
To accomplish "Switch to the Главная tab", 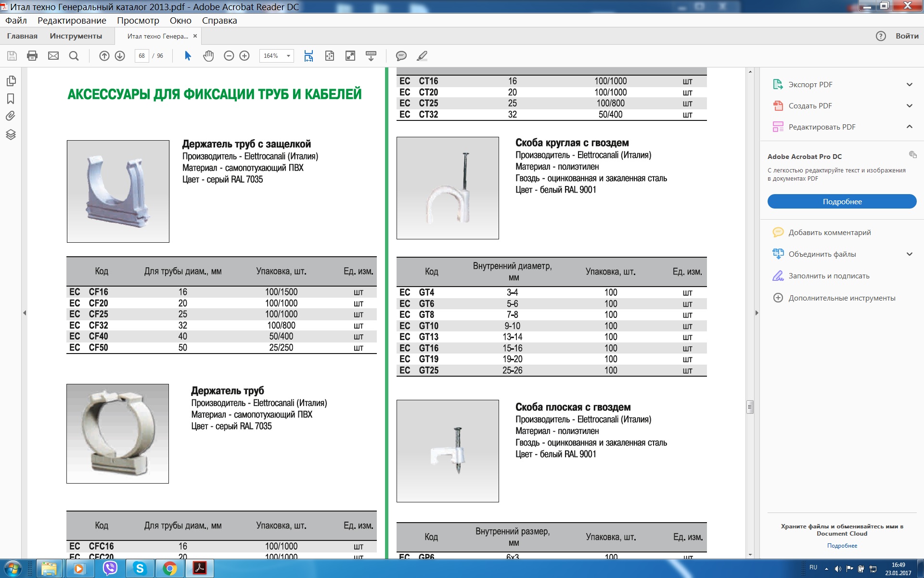I will click(22, 36).
